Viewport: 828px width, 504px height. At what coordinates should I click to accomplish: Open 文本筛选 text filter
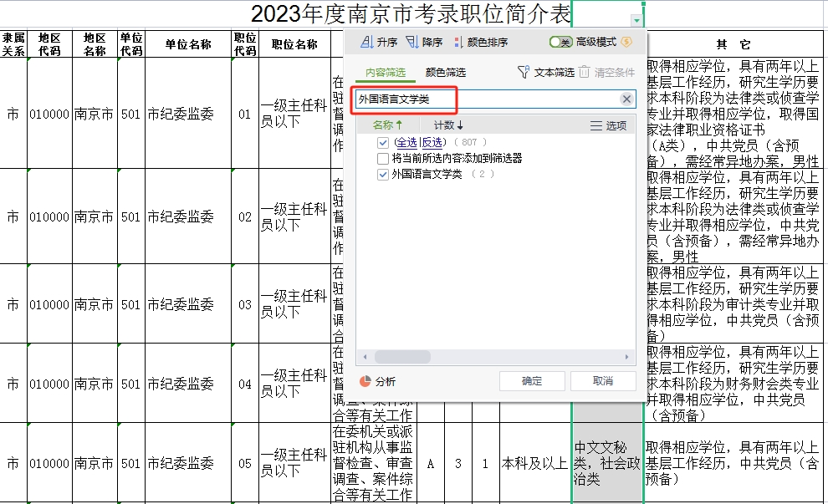(546, 73)
